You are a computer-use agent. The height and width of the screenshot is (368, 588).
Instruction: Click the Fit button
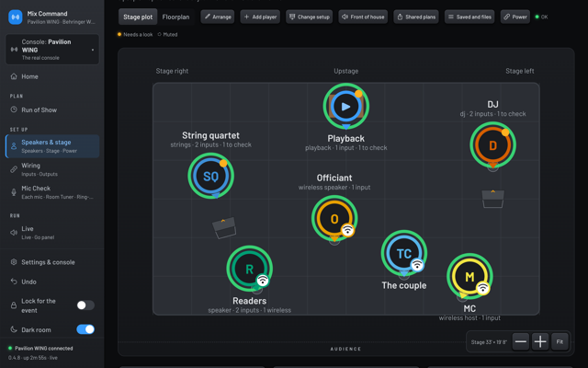560,341
